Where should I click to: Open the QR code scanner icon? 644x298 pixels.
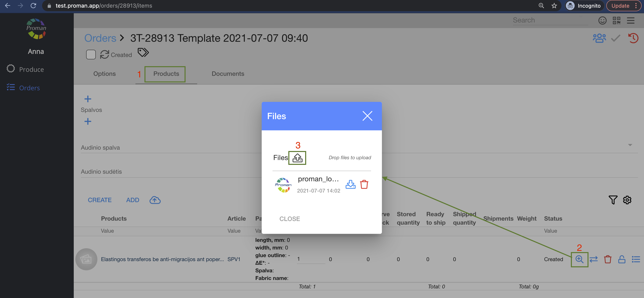pos(617,20)
